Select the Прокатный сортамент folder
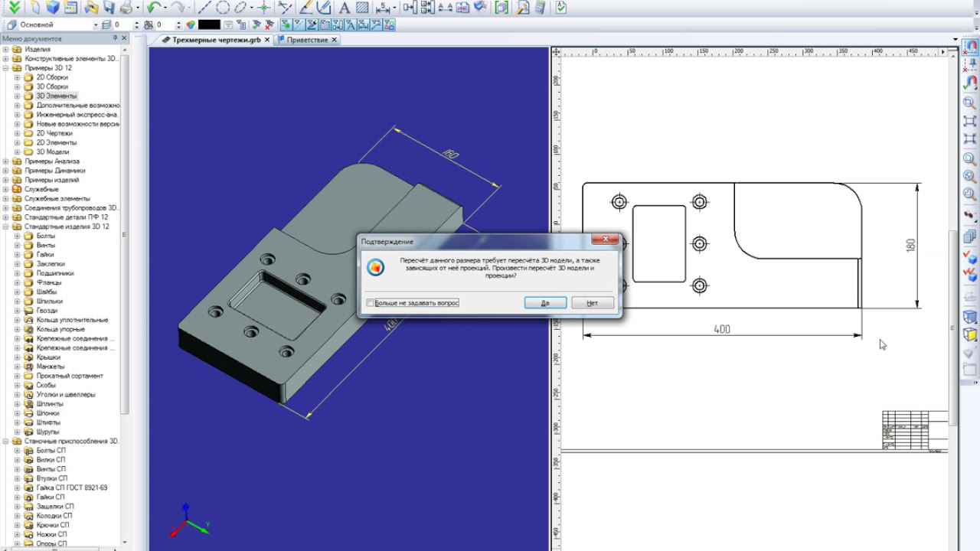The width and height of the screenshot is (980, 551). 70,376
